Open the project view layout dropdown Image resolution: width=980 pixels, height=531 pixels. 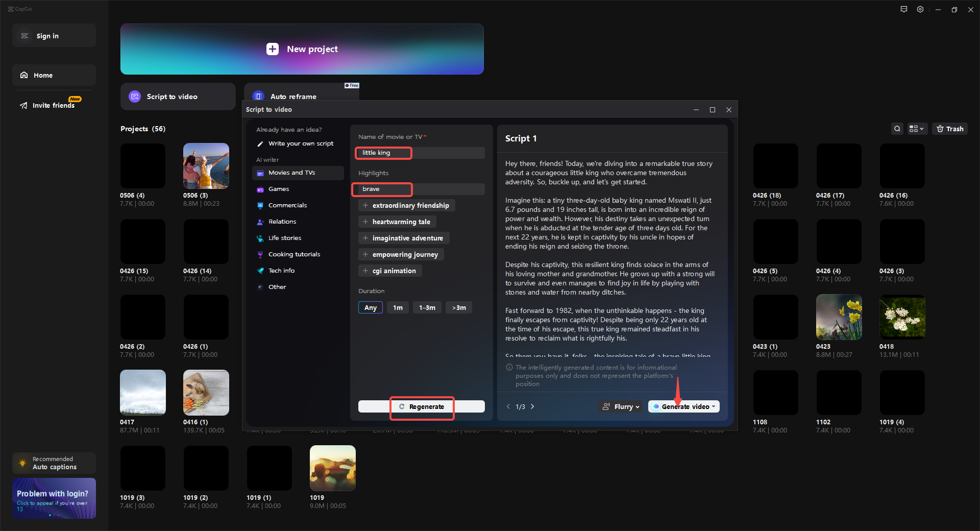(916, 129)
